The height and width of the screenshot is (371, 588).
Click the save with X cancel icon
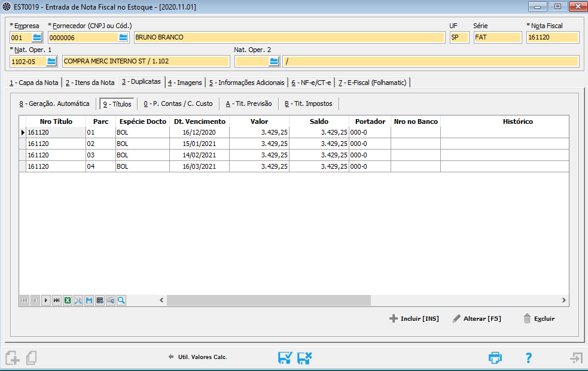304,357
